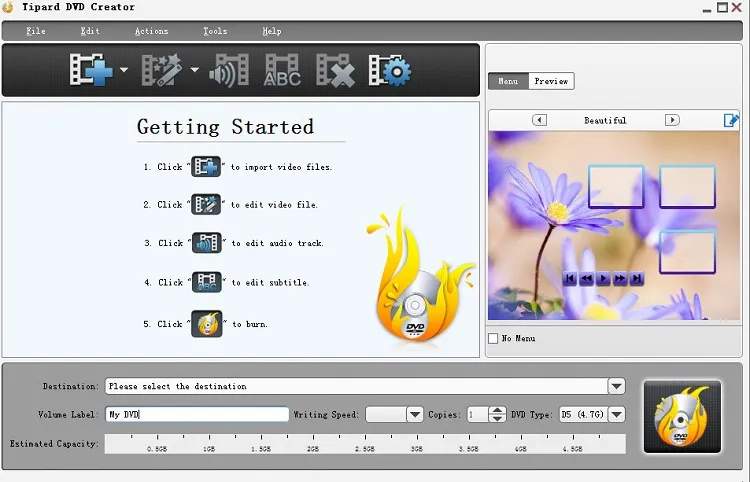Image resolution: width=750 pixels, height=482 pixels.
Task: Decrease Copies with down stepper arrow
Action: point(497,418)
